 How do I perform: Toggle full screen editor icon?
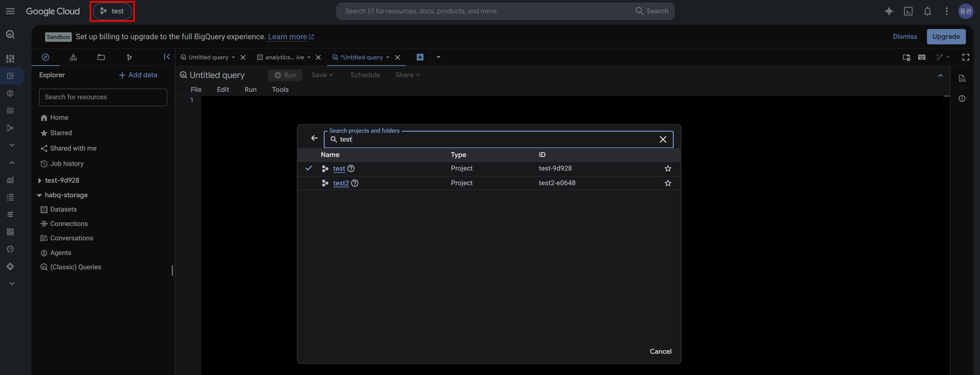click(966, 57)
